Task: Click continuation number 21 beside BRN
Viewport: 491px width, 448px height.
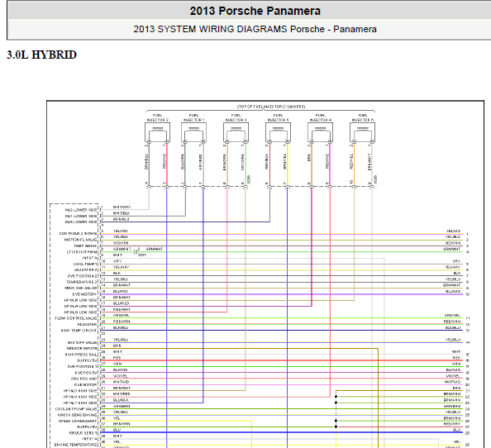Action: [x=467, y=391]
